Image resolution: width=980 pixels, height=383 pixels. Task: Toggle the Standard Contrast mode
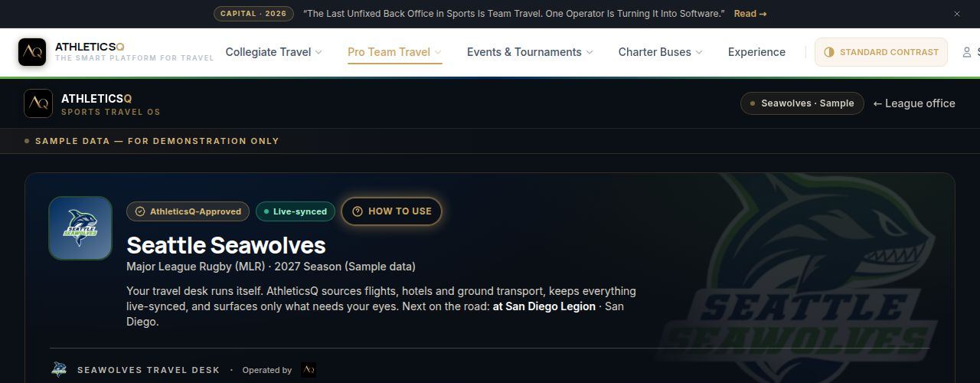pyautogui.click(x=880, y=52)
